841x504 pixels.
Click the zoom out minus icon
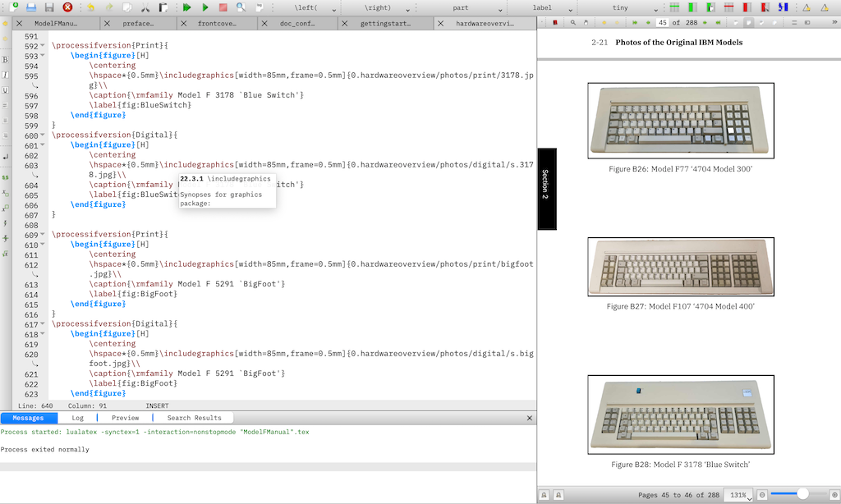[763, 495]
